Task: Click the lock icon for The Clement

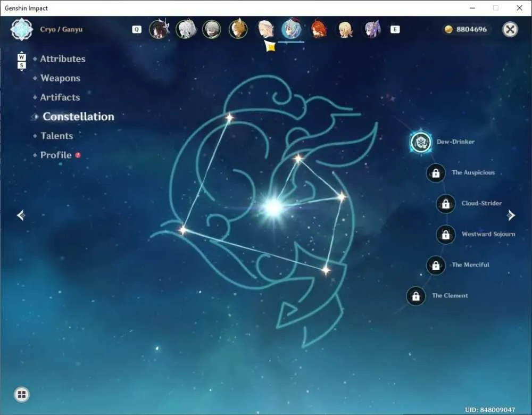Action: click(415, 296)
